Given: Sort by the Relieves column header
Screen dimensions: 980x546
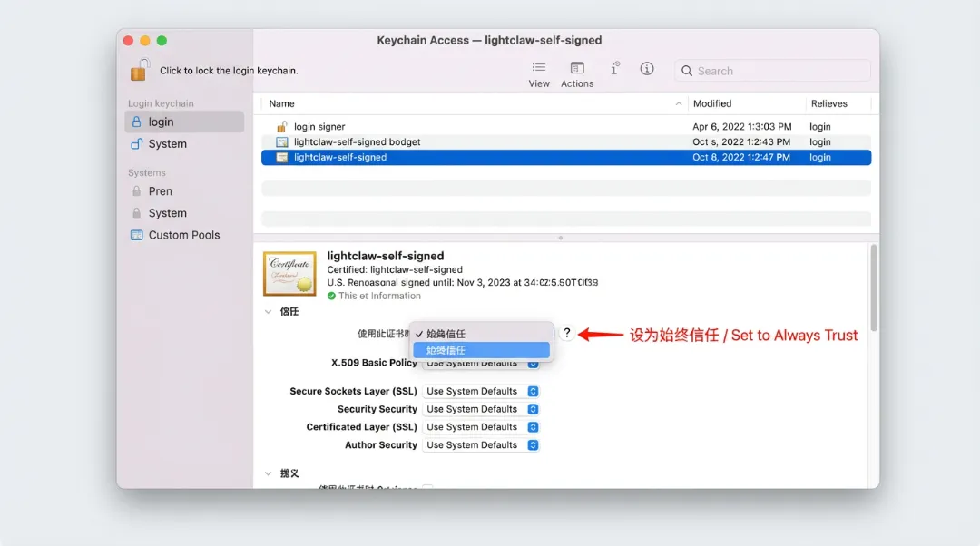Looking at the screenshot, I should (828, 103).
